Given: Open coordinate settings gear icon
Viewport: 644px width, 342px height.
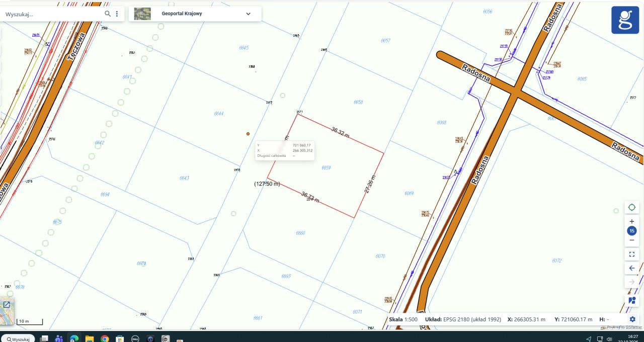Looking at the screenshot, I should 632,319.
